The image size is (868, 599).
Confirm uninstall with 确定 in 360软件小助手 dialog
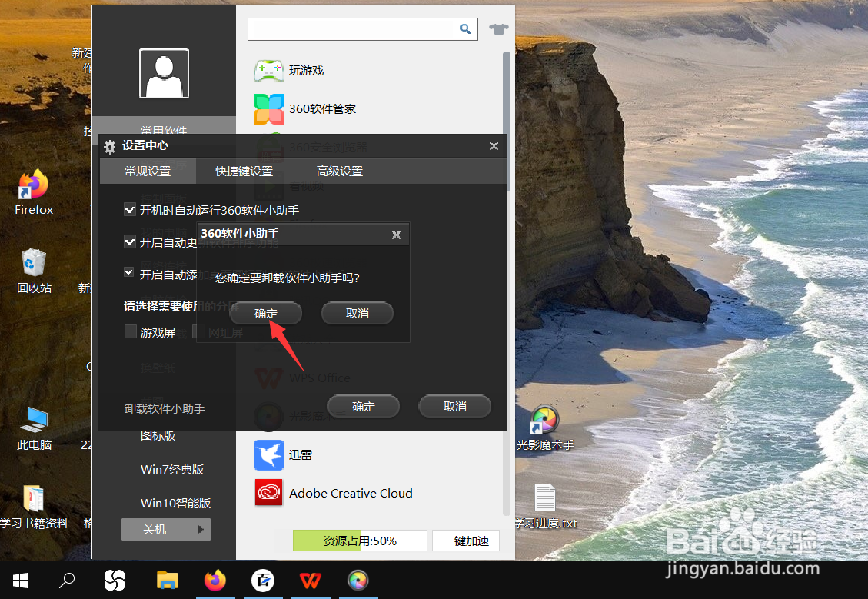point(266,313)
